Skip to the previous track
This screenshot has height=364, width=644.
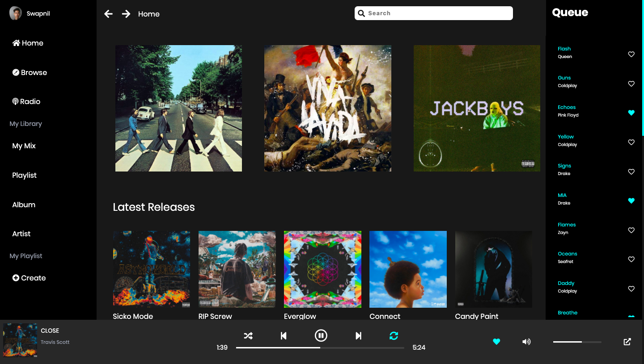coord(284,336)
